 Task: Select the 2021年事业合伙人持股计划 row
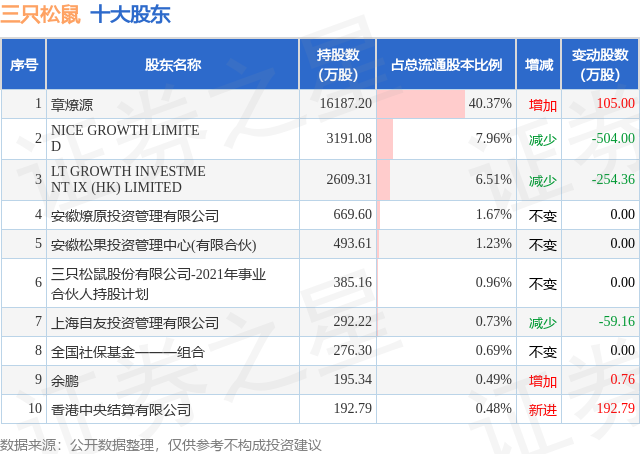(320, 283)
